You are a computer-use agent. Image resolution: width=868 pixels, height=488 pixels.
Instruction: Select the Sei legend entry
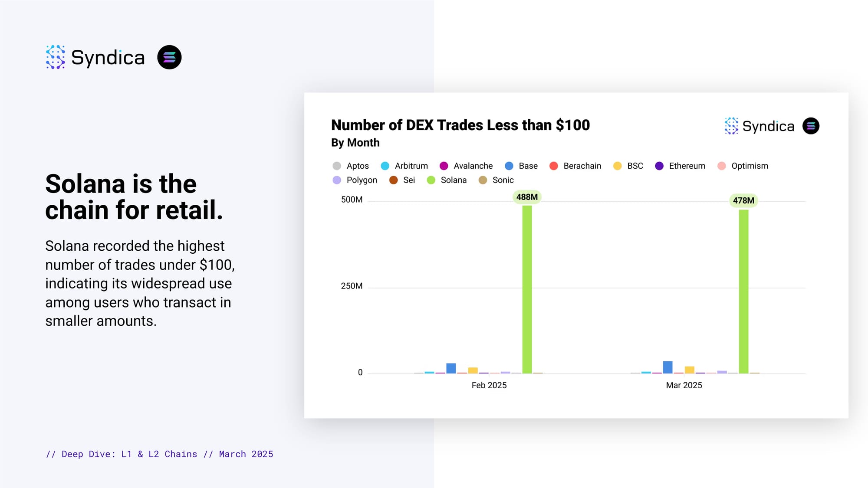click(x=402, y=180)
